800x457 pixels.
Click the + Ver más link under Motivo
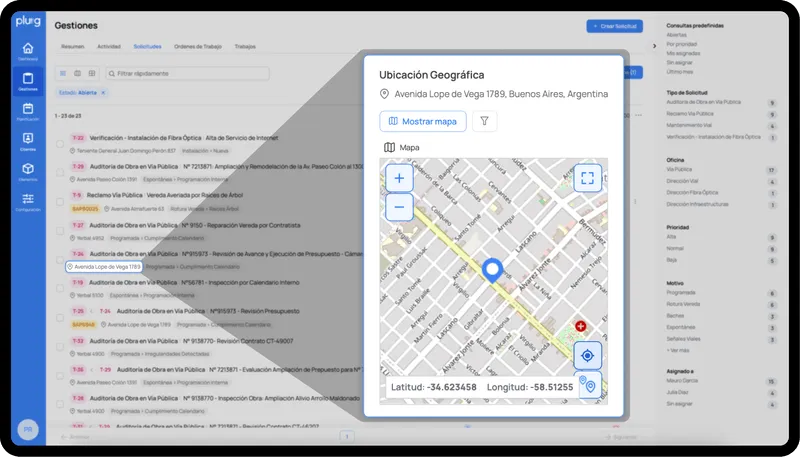[678, 350]
